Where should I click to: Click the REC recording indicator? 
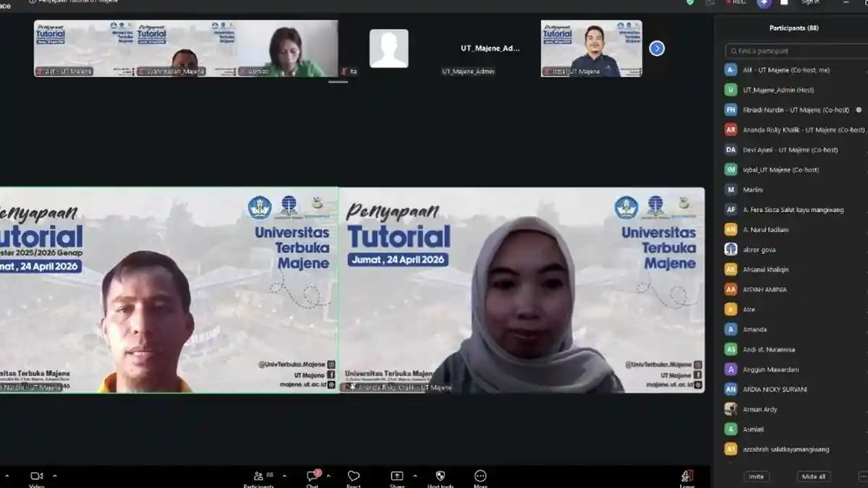point(735,2)
